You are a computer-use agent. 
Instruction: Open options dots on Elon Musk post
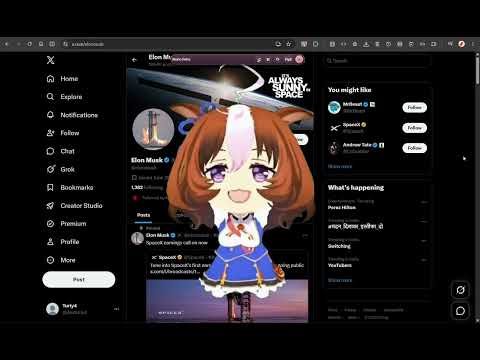[x=305, y=235]
